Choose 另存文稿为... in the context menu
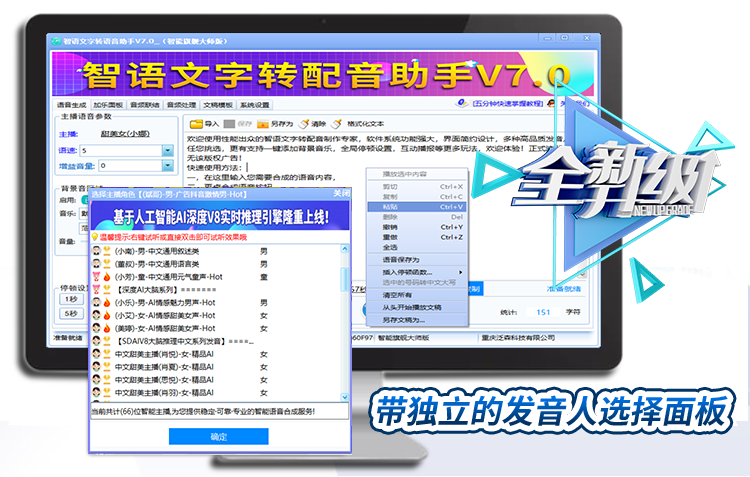The image size is (750, 477). (x=418, y=320)
